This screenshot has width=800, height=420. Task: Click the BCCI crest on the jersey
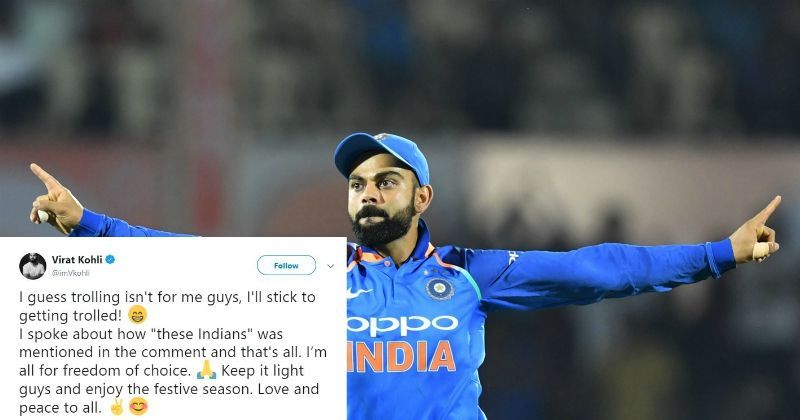pyautogui.click(x=440, y=289)
